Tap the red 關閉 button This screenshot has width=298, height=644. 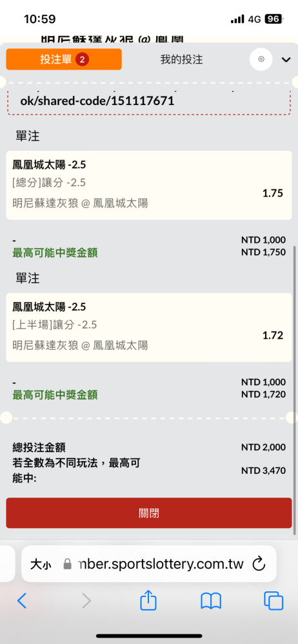(x=149, y=513)
